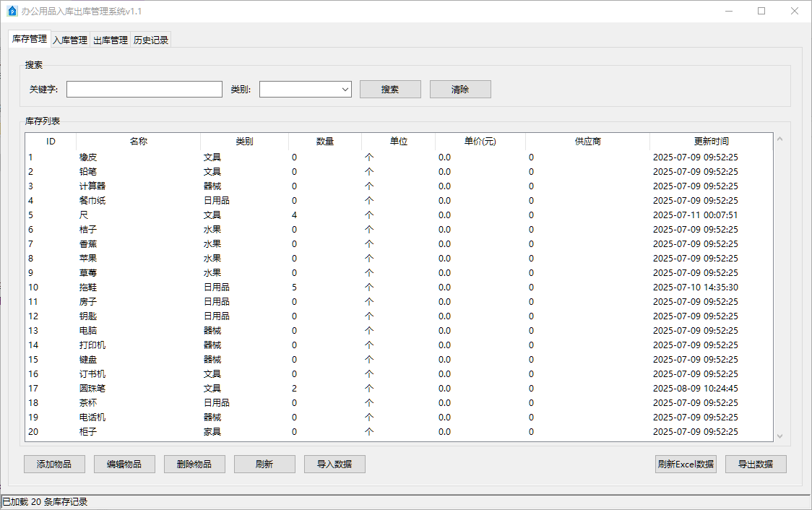Click the scroll down arrow of list
Viewport: 812px width, 510px height.
pos(780,436)
